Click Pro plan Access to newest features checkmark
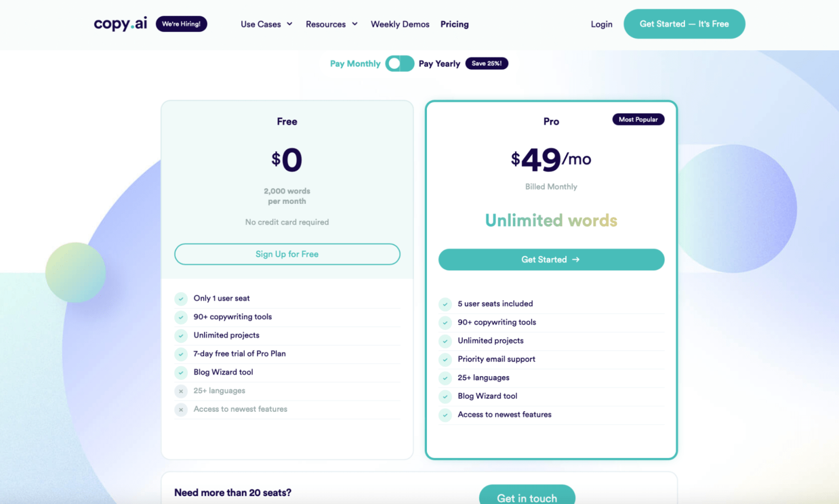 (x=445, y=415)
